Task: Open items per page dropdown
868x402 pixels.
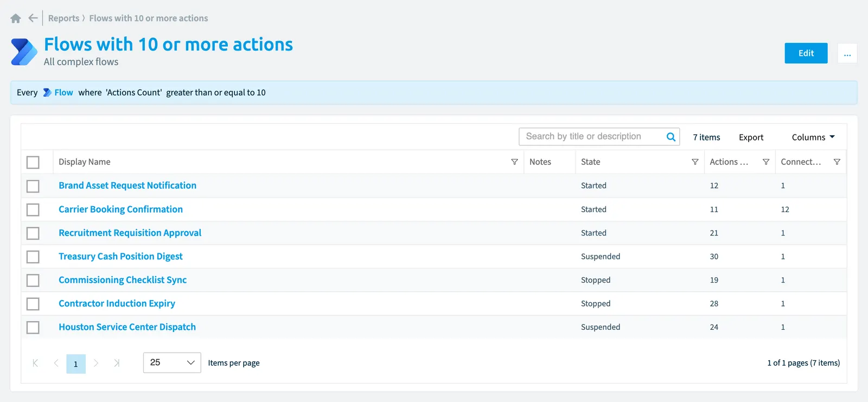Action: coord(172,362)
